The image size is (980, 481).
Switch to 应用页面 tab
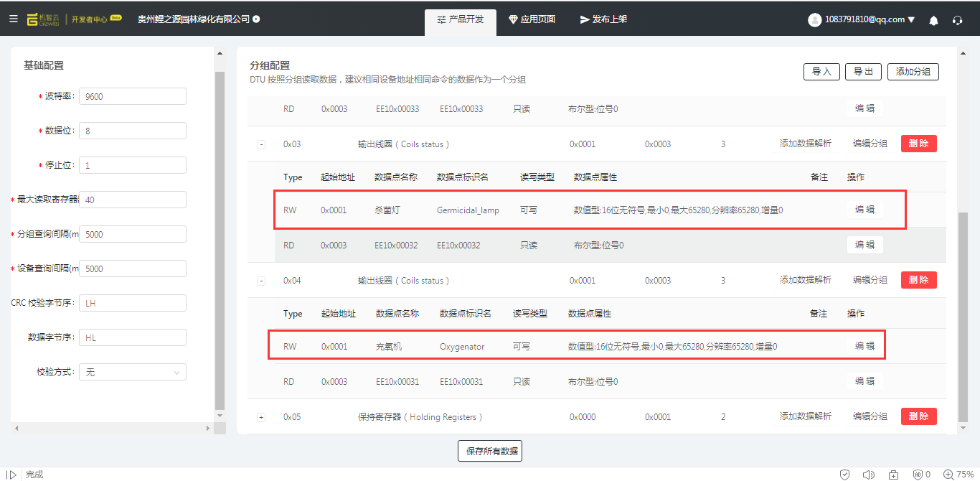point(532,19)
